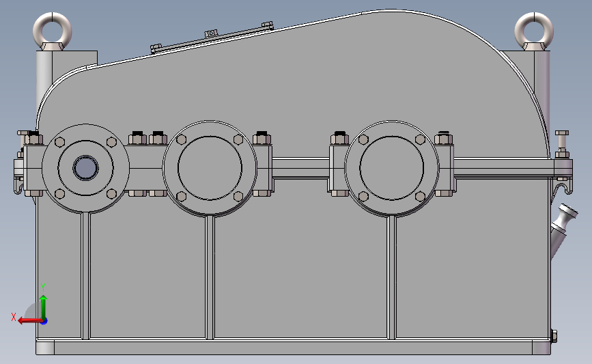Select the right bearing end cap
Viewport: 592px width, 364px height.
coord(391,168)
